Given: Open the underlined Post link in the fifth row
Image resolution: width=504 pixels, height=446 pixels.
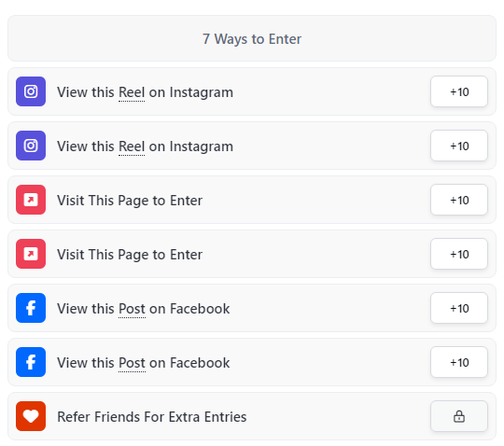Looking at the screenshot, I should (132, 309).
